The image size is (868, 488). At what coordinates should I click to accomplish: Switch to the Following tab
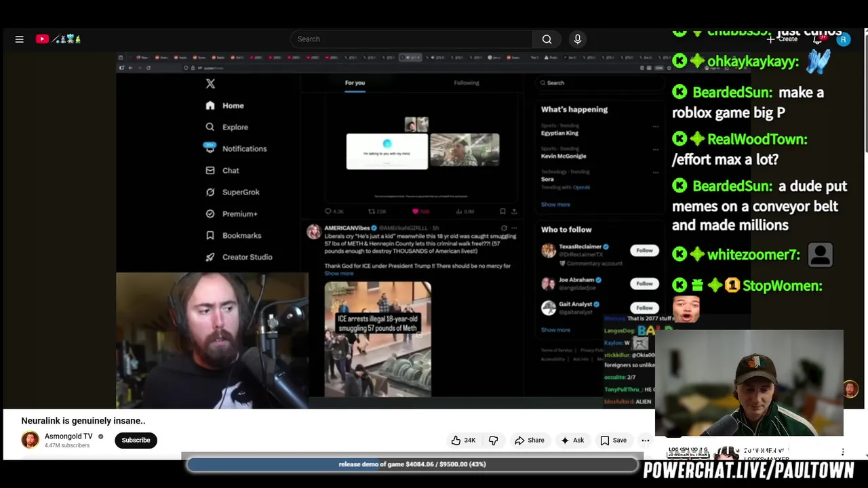[x=467, y=83]
